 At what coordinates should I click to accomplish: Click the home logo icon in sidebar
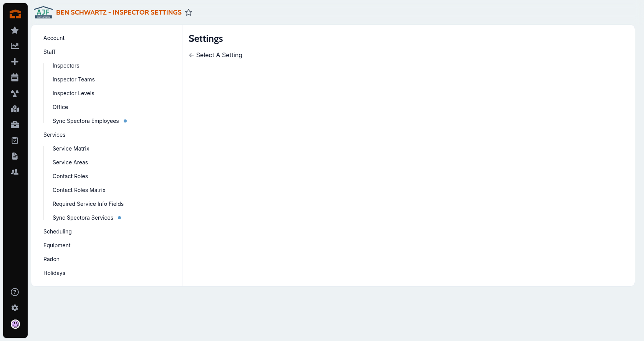(15, 14)
